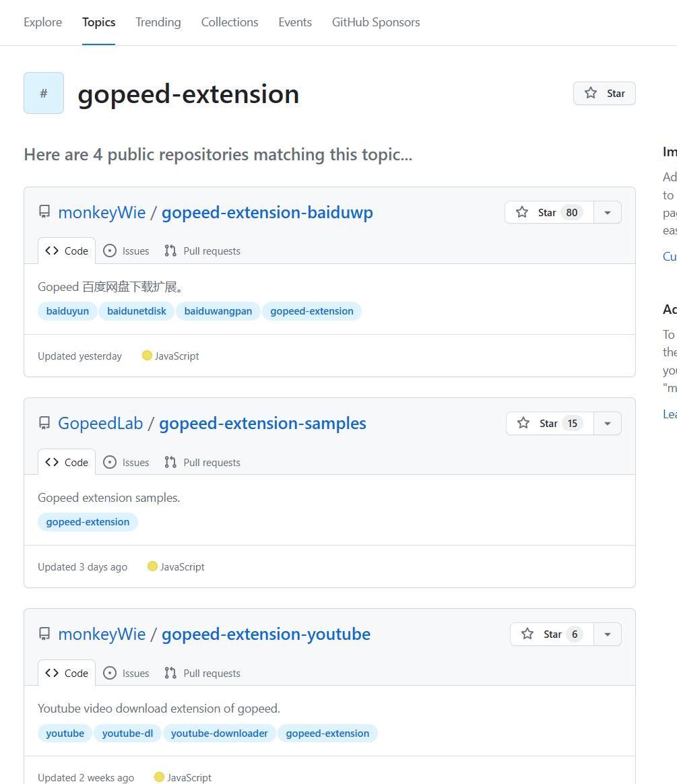
Task: Star the gopeed-extension-samples repository
Action: (550, 424)
